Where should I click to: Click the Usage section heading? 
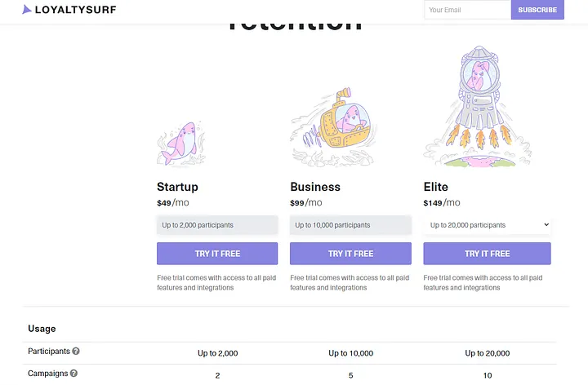click(x=42, y=329)
